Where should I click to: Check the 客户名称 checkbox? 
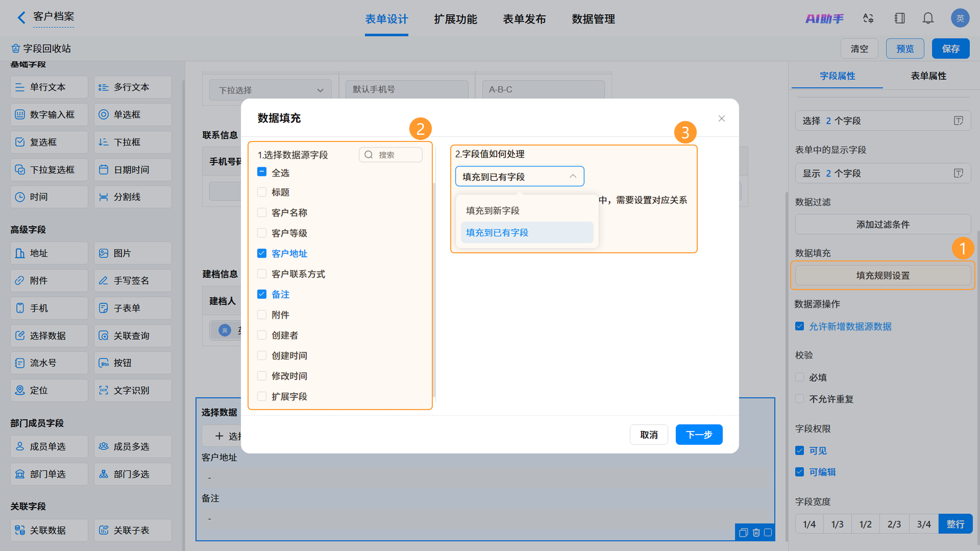pos(262,212)
